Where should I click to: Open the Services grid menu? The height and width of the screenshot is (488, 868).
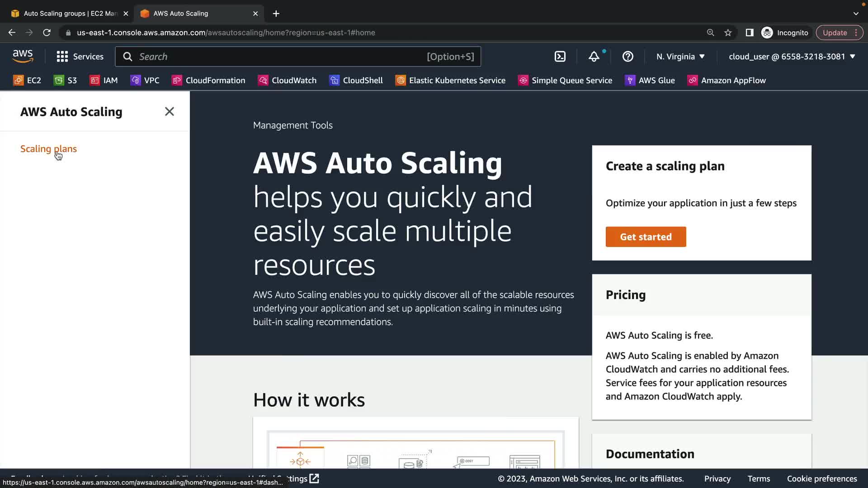pos(80,56)
